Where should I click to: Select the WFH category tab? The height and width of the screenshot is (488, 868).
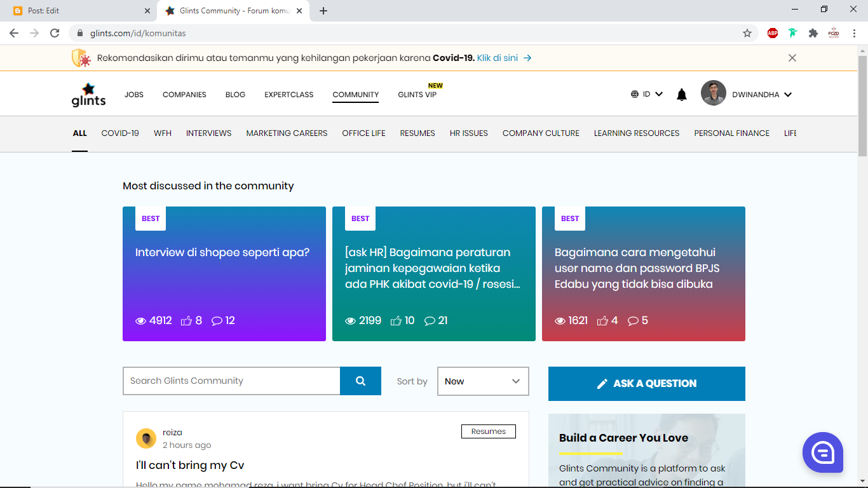163,133
